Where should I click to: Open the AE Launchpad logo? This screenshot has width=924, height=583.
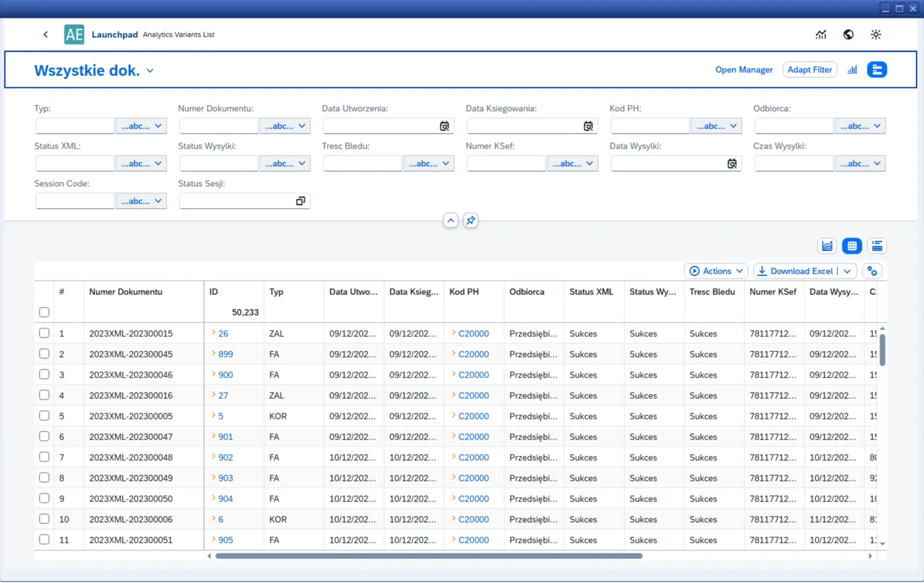pyautogui.click(x=74, y=35)
